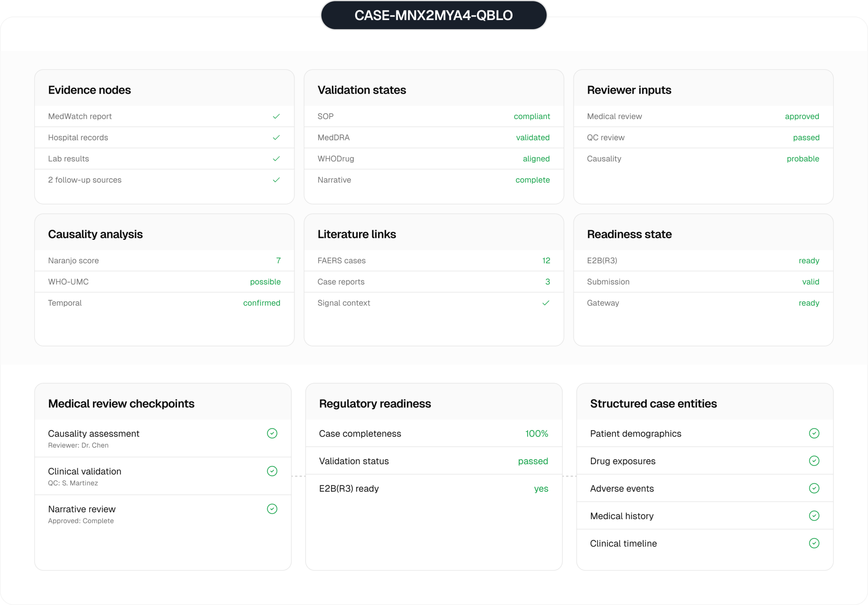
Task: Click the 'Clinical validation' checkpoint title
Action: [85, 471]
